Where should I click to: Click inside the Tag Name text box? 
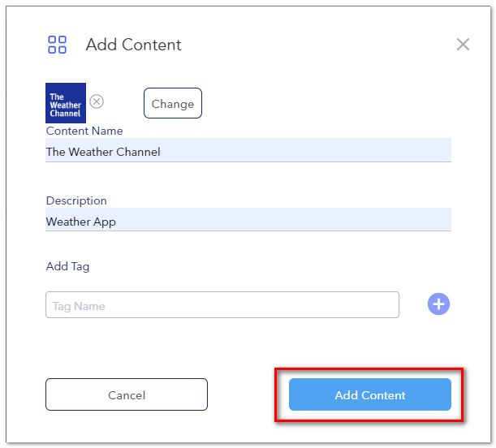point(222,305)
